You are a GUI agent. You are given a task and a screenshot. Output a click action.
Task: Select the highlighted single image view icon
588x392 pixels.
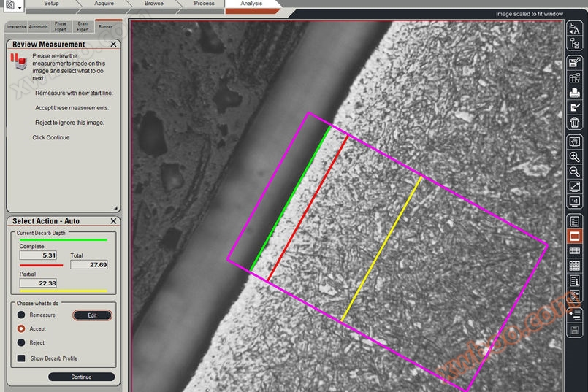[x=575, y=237]
